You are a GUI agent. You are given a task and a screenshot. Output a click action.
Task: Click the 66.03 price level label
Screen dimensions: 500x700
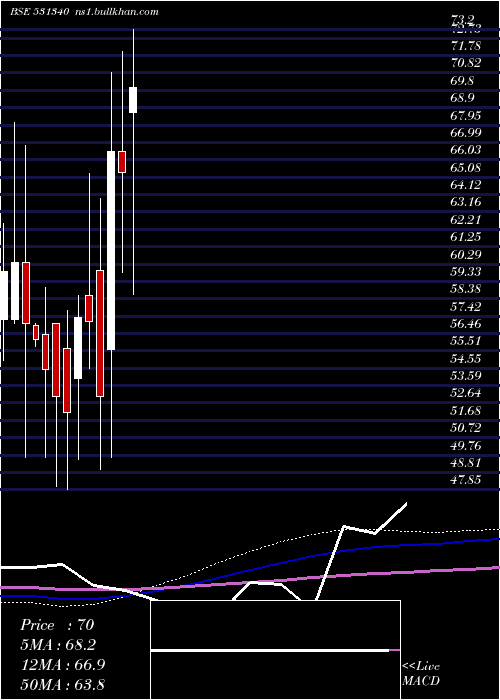(x=466, y=150)
